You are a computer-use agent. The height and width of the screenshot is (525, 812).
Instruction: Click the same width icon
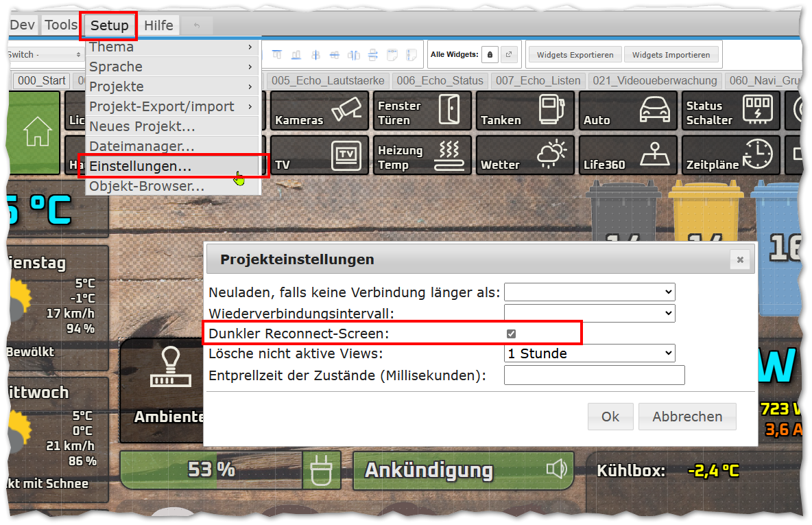(392, 54)
